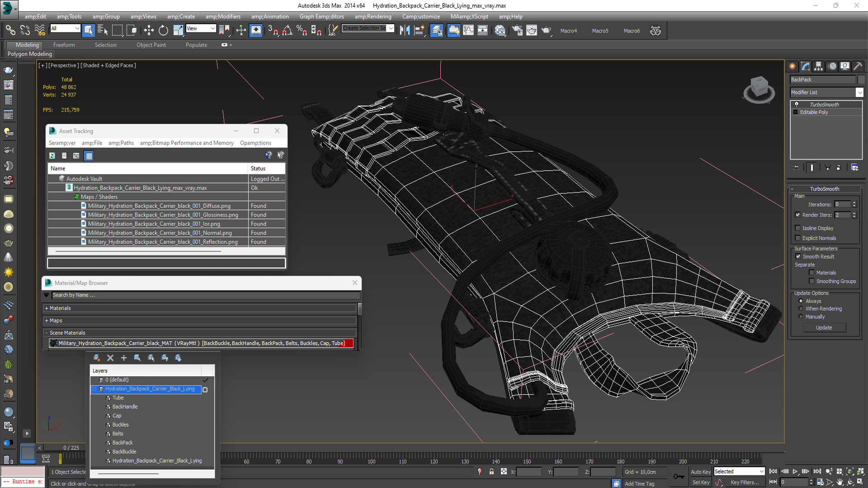This screenshot has height=488, width=868.
Task: Open the Selected key filter dropdown
Action: (x=739, y=471)
